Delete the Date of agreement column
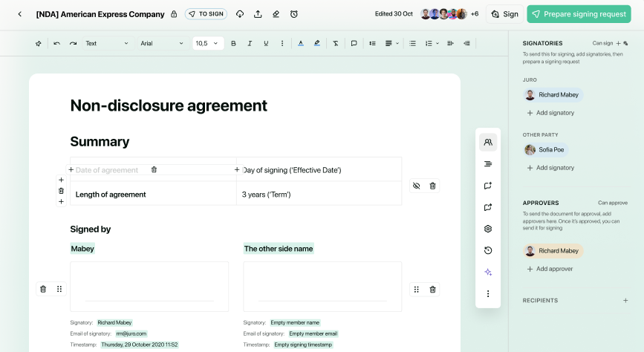Screen dimensions: 644x352 point(154,169)
